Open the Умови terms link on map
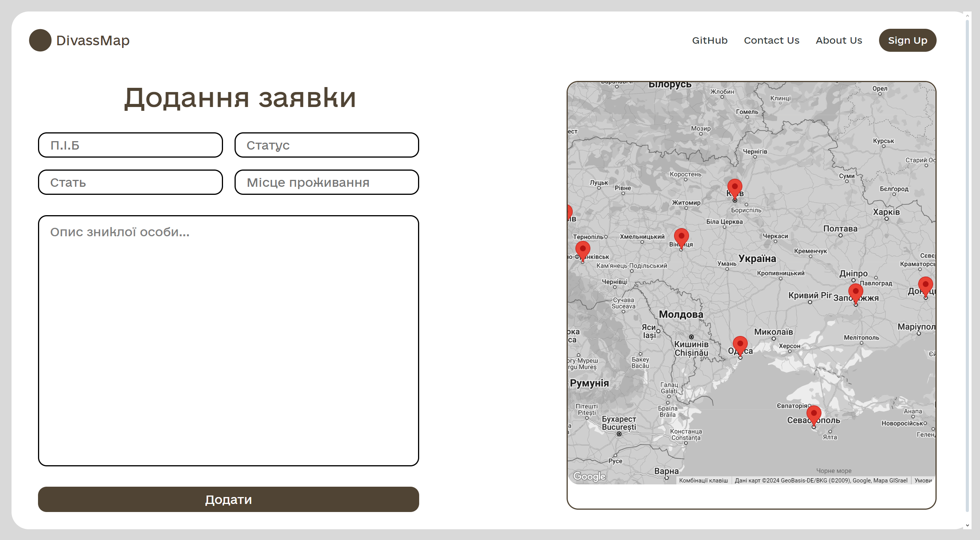Screen dimensions: 980x540 coord(922,481)
